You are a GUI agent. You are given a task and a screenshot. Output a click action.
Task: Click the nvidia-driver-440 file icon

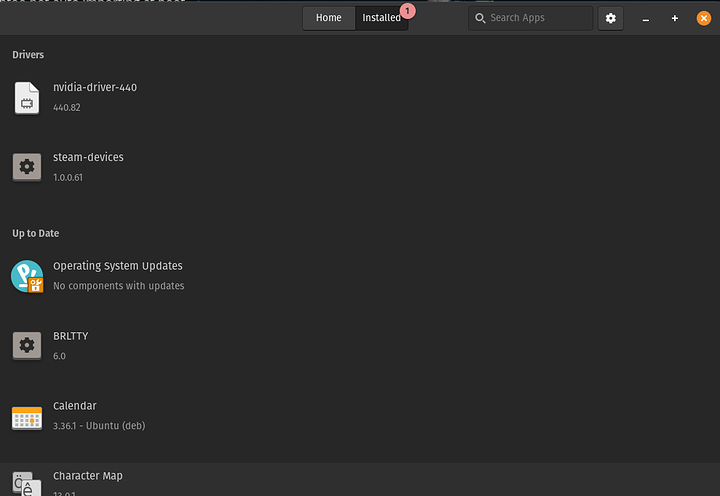[27, 97]
